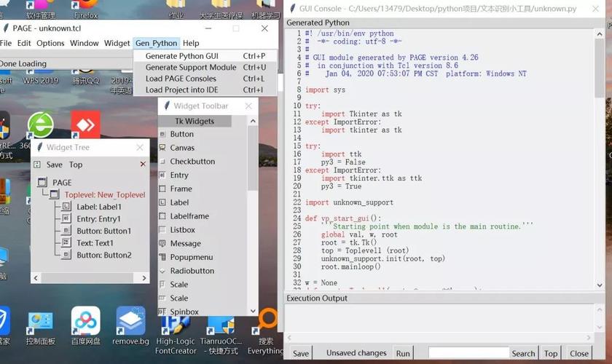Image resolution: width=612 pixels, height=364 pixels.
Task: Click the Checkbutton widget icon
Action: [162, 162]
